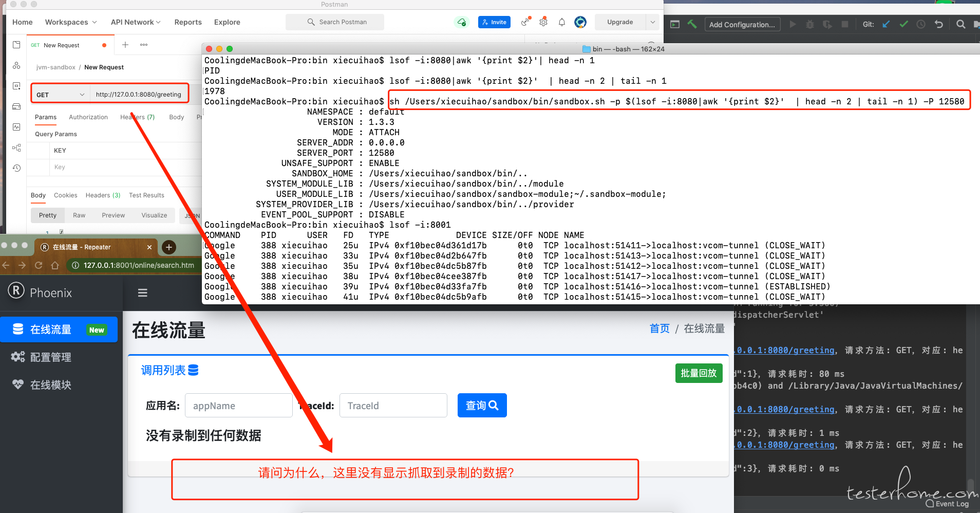980x513 pixels.
Task: Open Postman settings gear icon
Action: coord(543,22)
